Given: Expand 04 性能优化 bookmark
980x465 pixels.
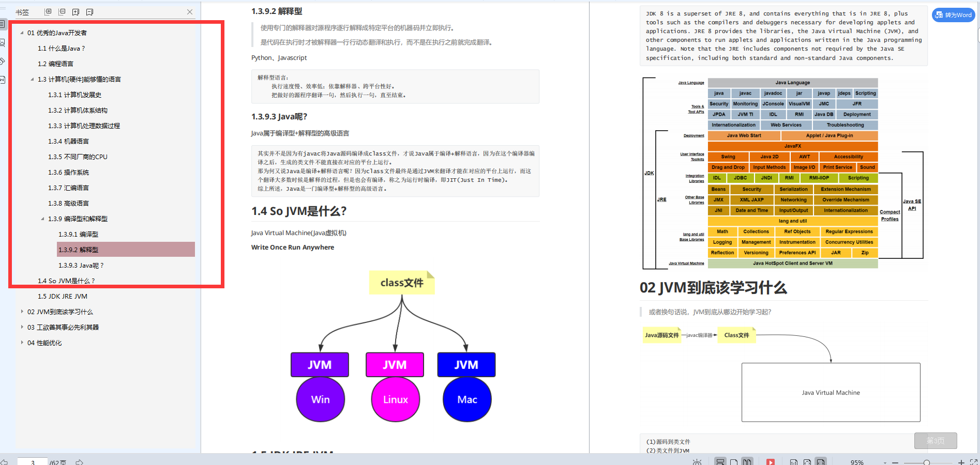Looking at the screenshot, I should pos(22,343).
